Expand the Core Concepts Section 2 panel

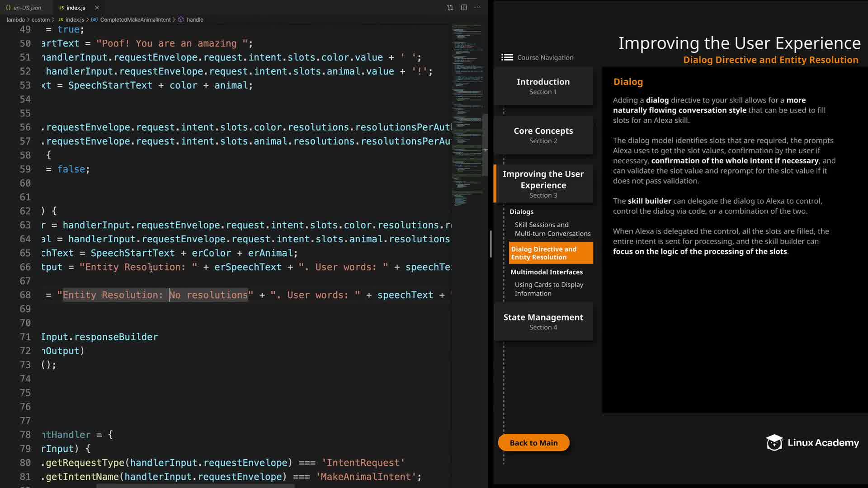543,135
